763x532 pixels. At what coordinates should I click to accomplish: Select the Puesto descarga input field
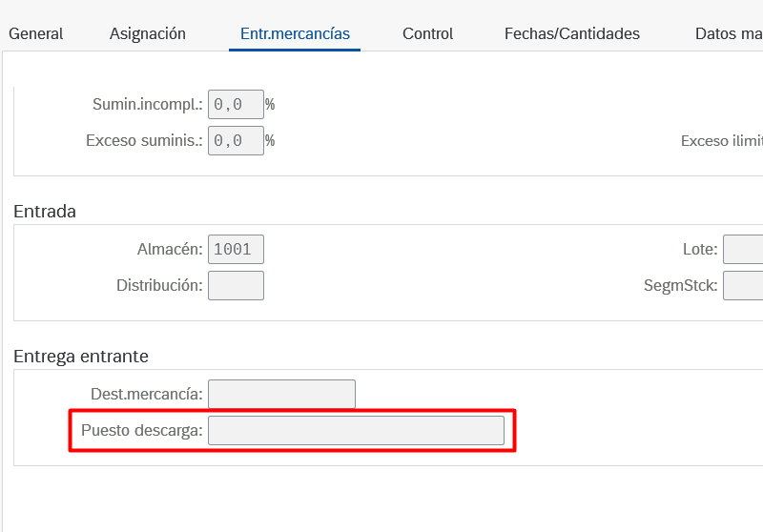[356, 430]
